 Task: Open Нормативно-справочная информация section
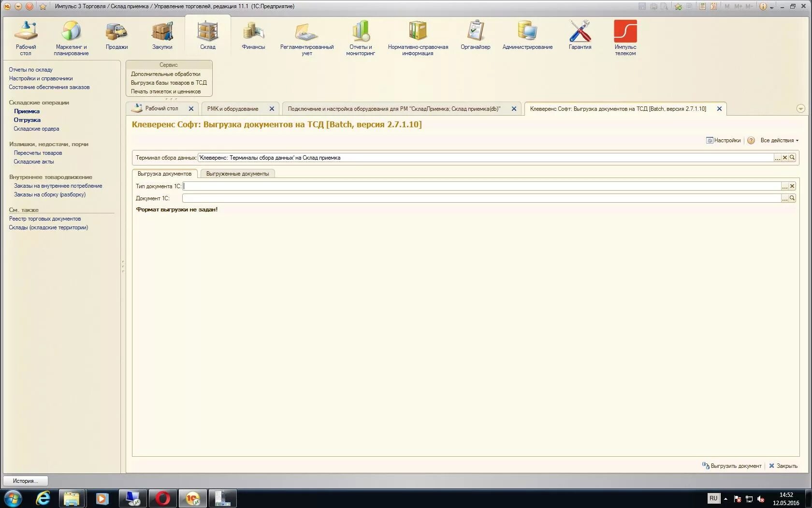click(418, 38)
